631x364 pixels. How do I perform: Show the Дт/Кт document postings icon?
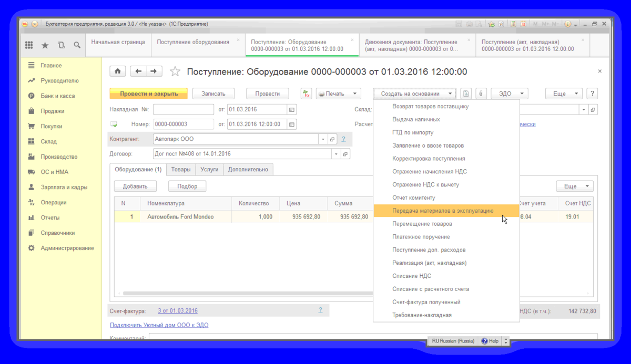[306, 93]
